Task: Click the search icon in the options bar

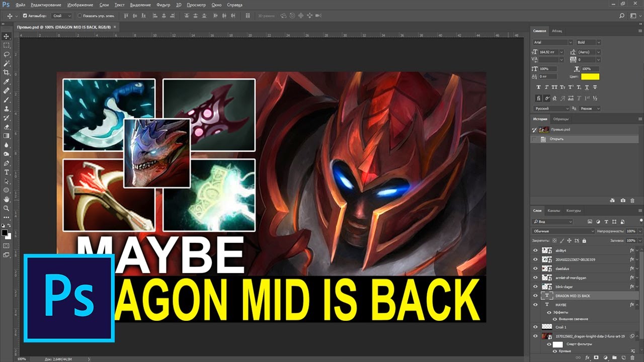Action: 622,16
